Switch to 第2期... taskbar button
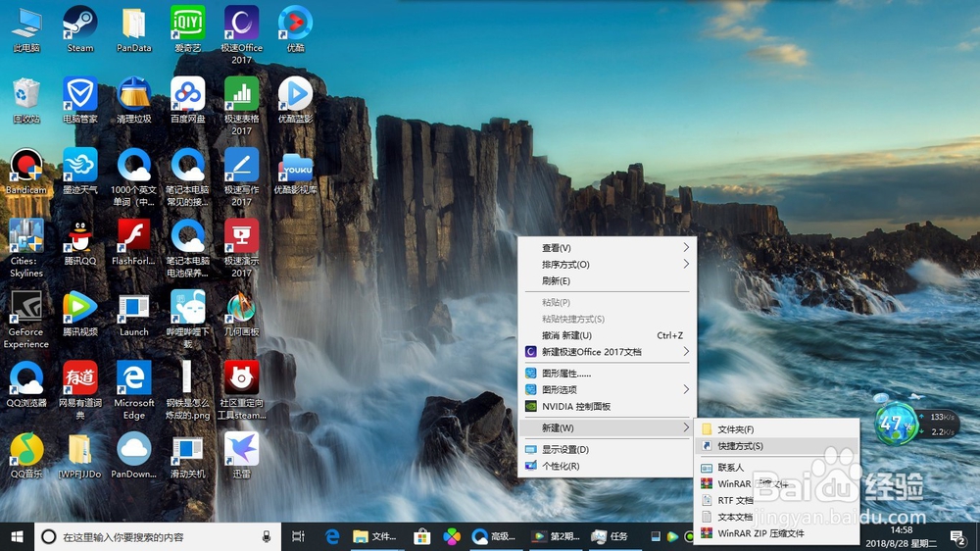The height and width of the screenshot is (551, 980). (556, 536)
